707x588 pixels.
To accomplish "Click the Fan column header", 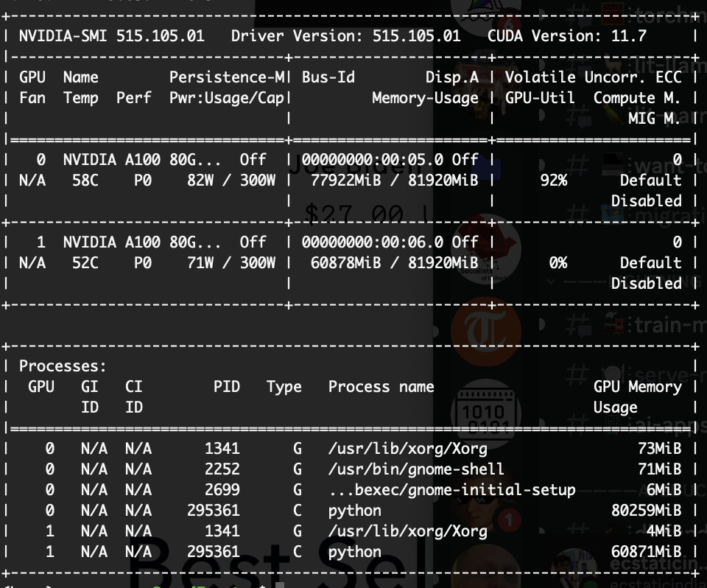I will tap(32, 98).
